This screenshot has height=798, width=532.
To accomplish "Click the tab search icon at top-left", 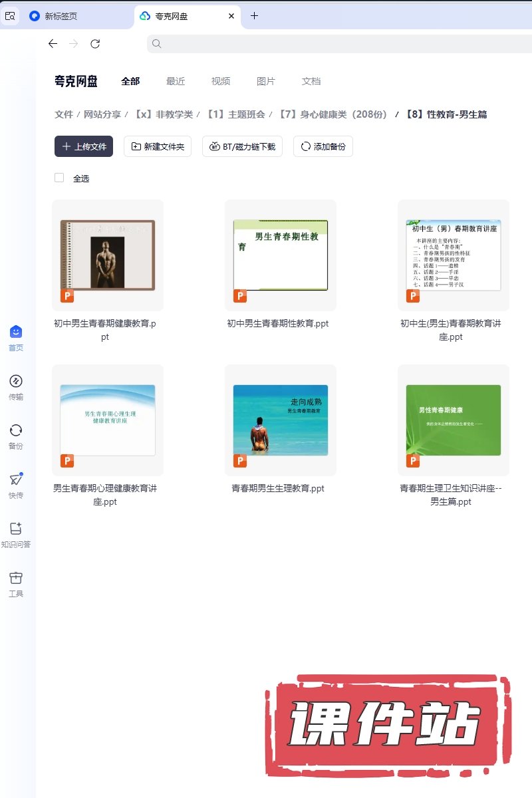I will (x=10, y=16).
